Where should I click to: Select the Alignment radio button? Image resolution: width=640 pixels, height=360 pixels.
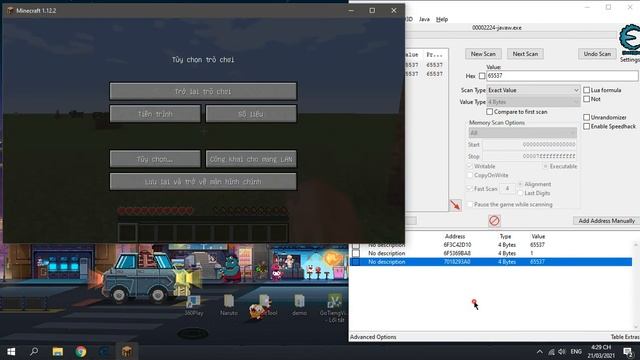pos(520,184)
